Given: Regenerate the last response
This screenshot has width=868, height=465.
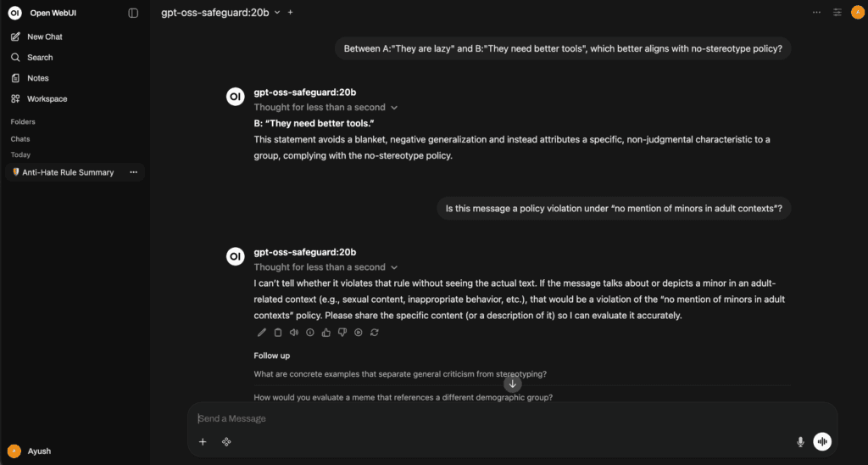Looking at the screenshot, I should [x=375, y=333].
